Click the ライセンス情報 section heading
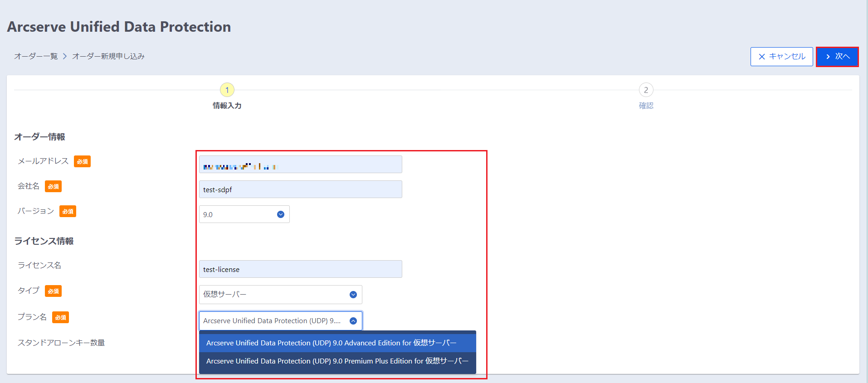 [x=44, y=241]
